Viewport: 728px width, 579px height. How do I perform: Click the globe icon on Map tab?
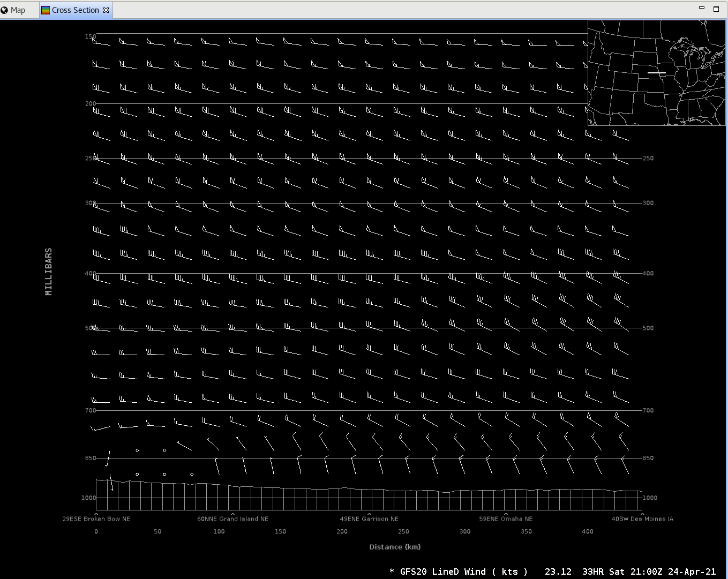point(5,10)
